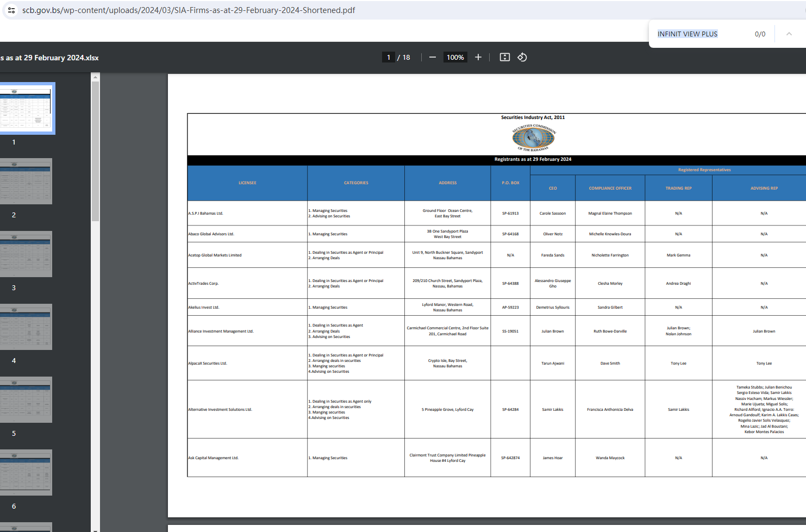Click P.O. Box AP-59223 cell
The image size is (806, 532).
510,308
